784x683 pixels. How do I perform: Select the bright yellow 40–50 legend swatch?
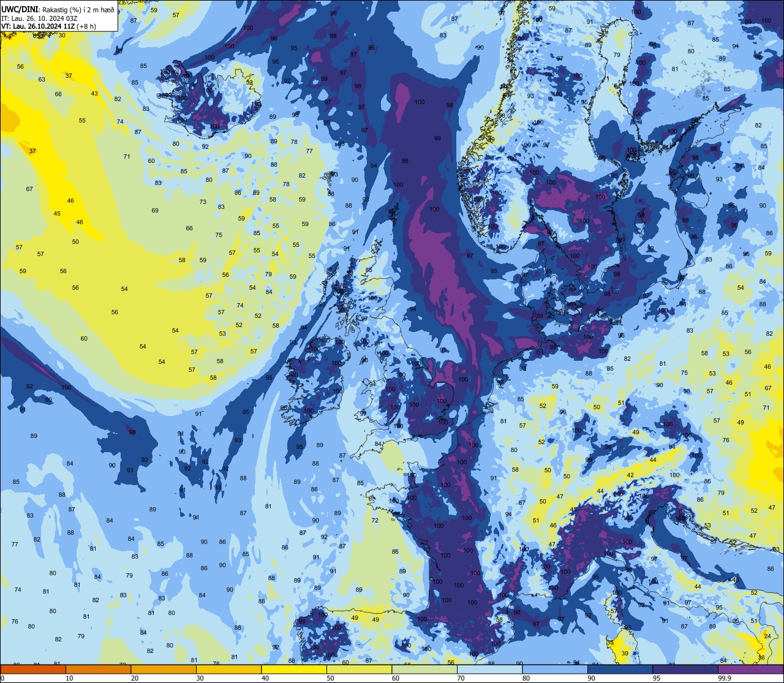pos(294,670)
